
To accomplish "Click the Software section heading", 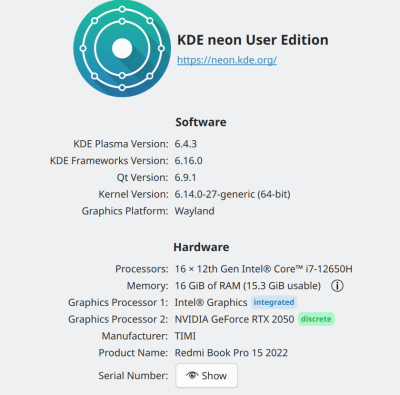I will pos(201,122).
